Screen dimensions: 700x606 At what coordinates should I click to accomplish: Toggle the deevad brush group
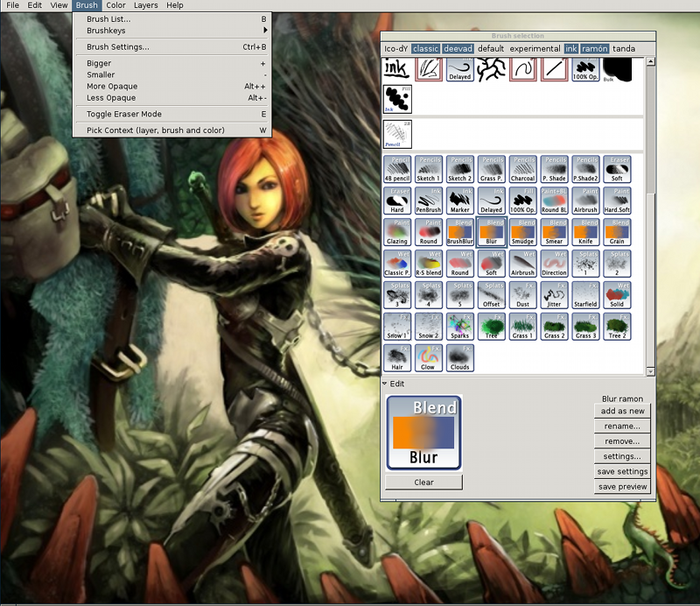(x=458, y=48)
